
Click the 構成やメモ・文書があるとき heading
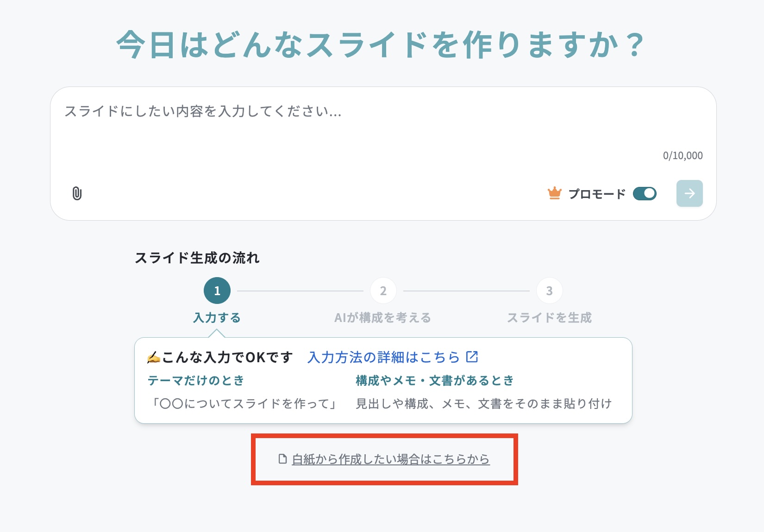tap(435, 380)
